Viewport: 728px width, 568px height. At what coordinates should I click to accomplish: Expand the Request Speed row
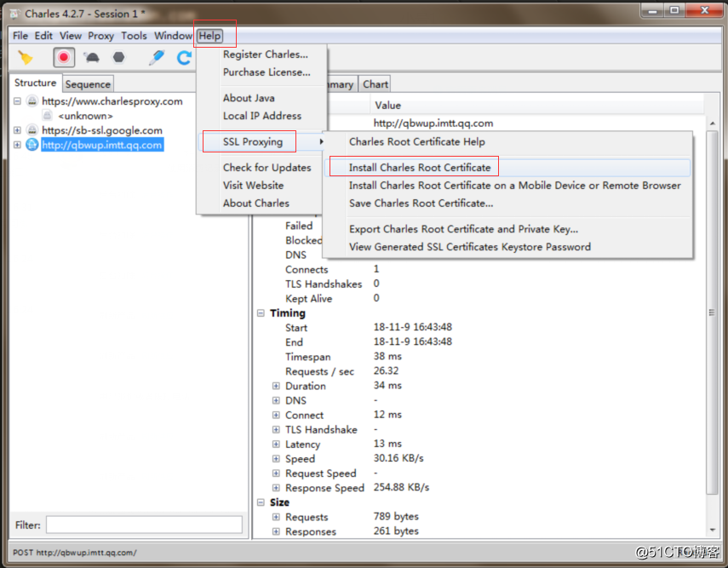(x=276, y=473)
